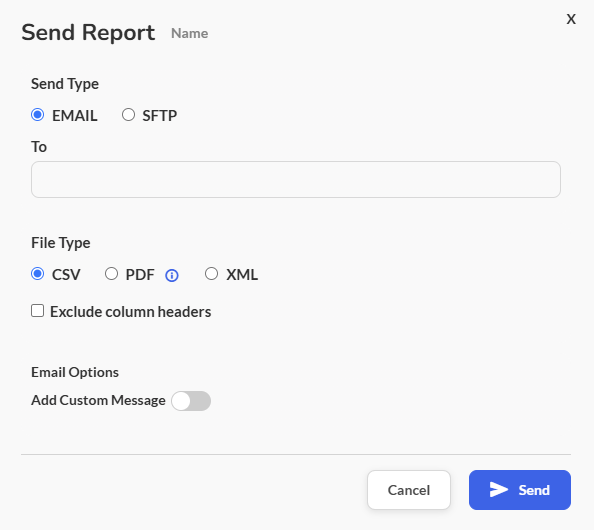Choose CSV file type radio button

(38, 274)
